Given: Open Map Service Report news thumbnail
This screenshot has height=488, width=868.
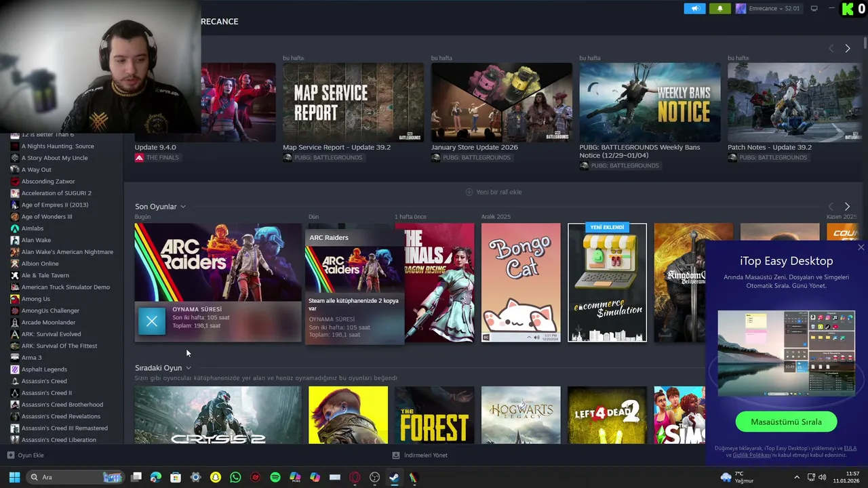Looking at the screenshot, I should [x=353, y=102].
